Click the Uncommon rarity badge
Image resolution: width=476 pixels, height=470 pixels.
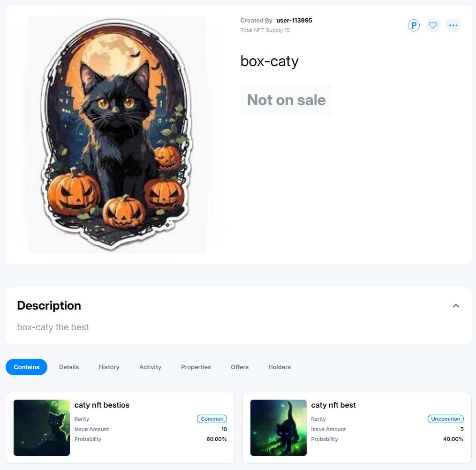click(446, 419)
